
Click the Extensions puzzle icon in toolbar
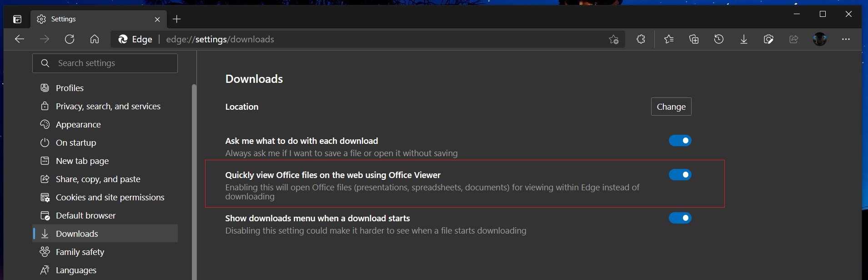641,39
